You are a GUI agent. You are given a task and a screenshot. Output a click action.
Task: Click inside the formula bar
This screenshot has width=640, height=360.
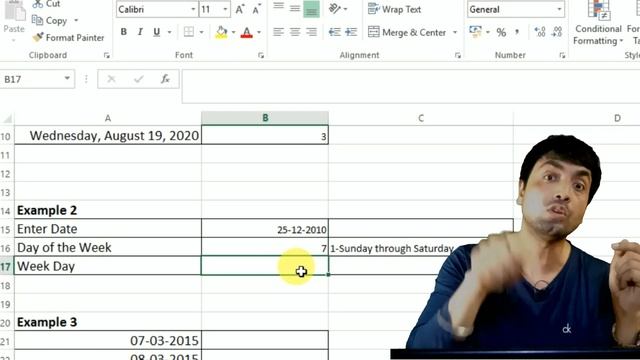click(x=411, y=86)
